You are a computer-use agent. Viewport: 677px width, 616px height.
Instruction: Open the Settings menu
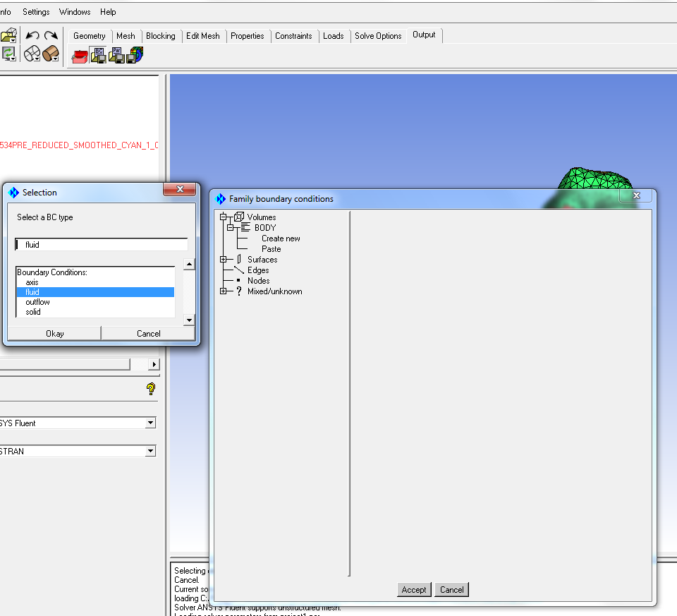[36, 12]
